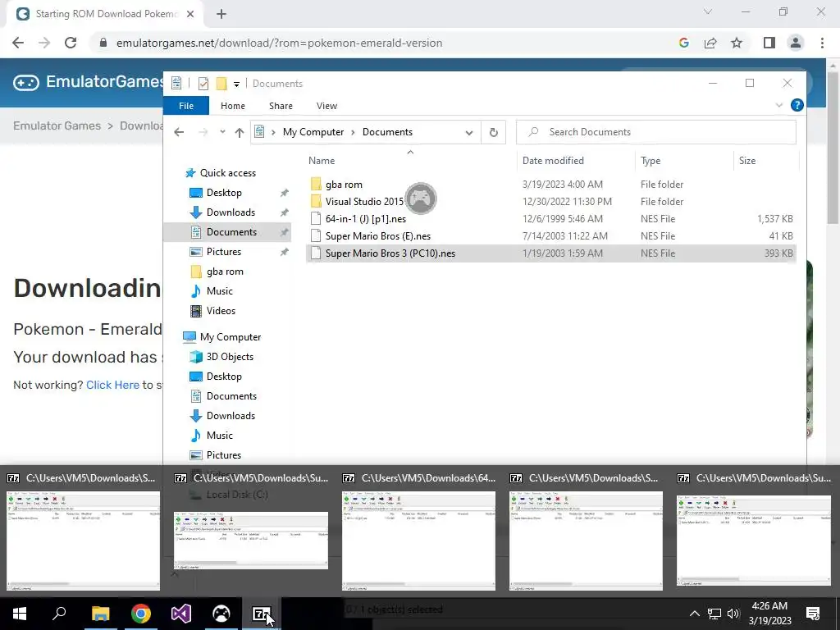Open the action center notifications icon
The width and height of the screenshot is (840, 630).
813,614
